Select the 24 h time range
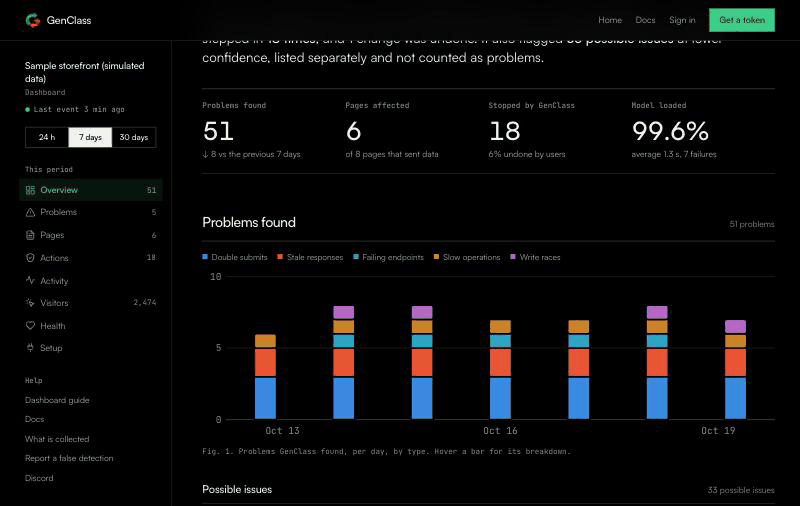The height and width of the screenshot is (506, 800). pyautogui.click(x=47, y=137)
